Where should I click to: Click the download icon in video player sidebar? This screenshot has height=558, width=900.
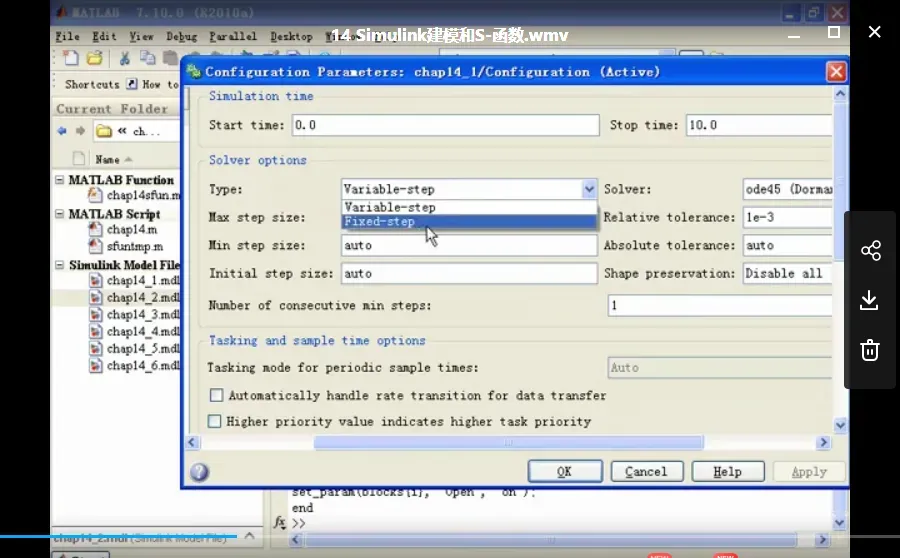coord(869,300)
